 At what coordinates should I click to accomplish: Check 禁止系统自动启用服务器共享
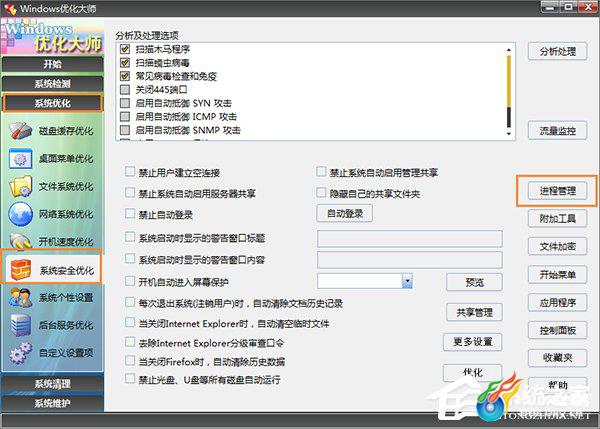pos(130,192)
